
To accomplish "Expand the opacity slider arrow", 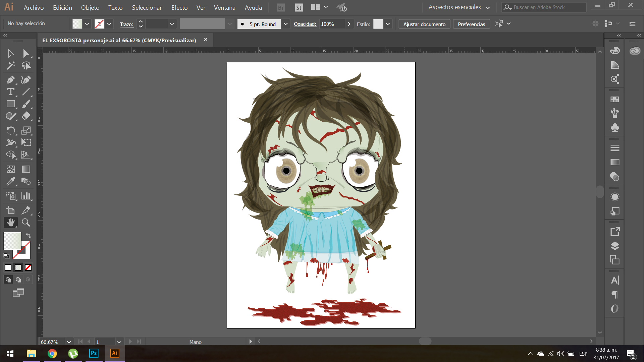I will coord(349,24).
